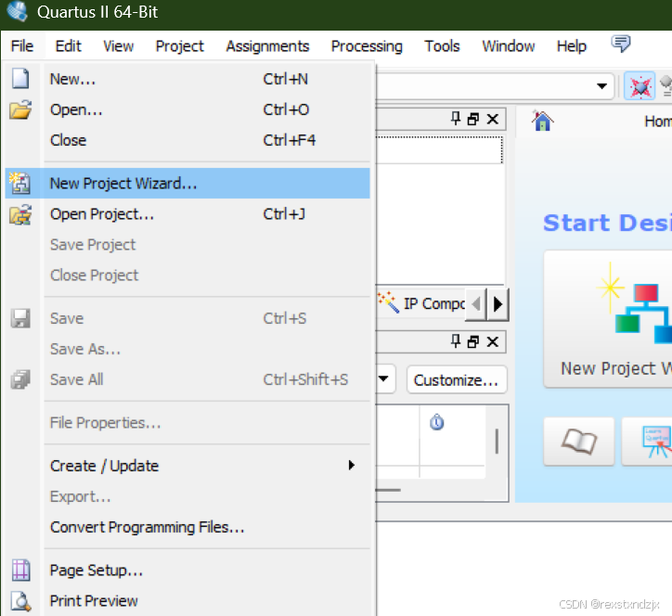Pin the lower panel with pushpin icon
672x616 pixels.
[x=456, y=341]
